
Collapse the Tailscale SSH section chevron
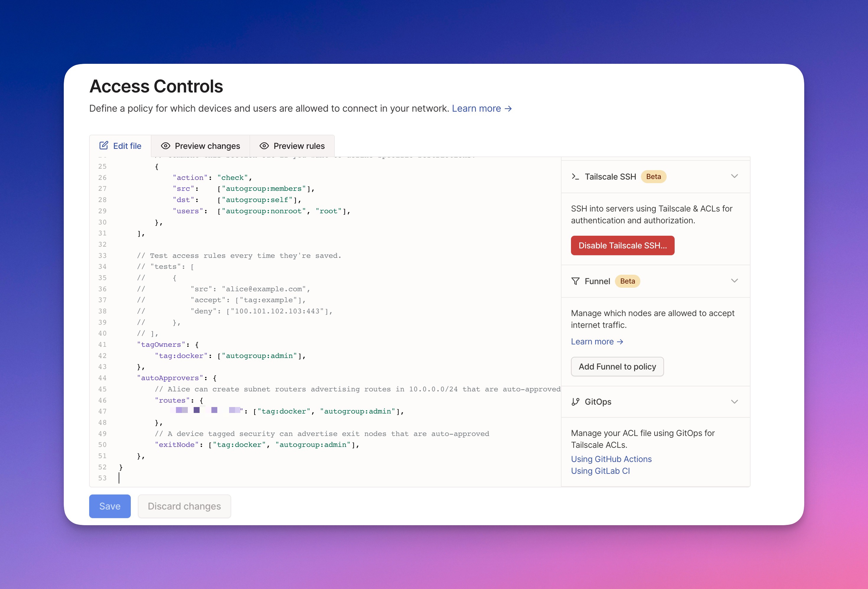click(x=734, y=176)
